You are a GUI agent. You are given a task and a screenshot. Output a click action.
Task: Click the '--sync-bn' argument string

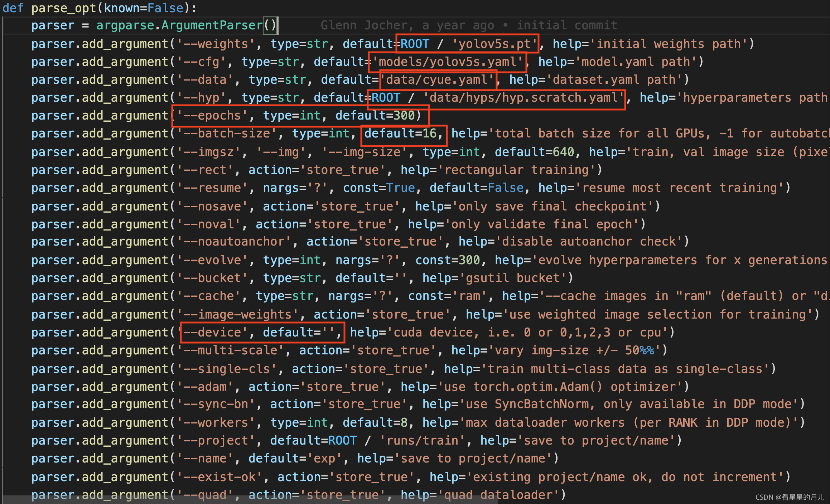(216, 404)
